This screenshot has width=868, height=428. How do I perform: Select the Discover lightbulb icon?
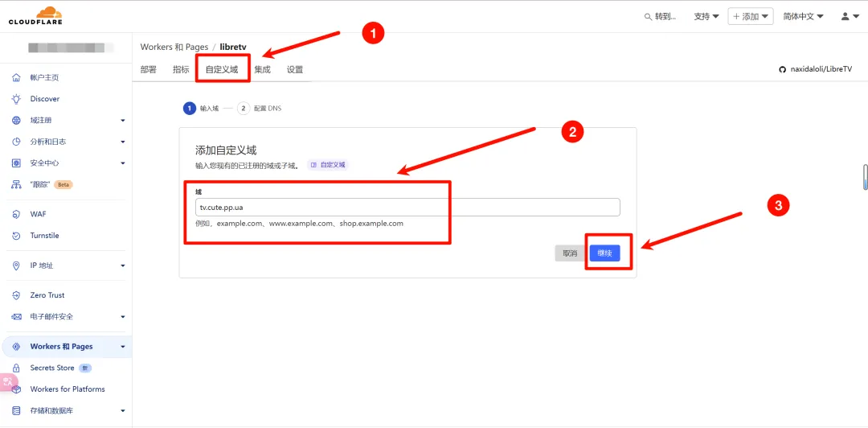[x=17, y=99]
